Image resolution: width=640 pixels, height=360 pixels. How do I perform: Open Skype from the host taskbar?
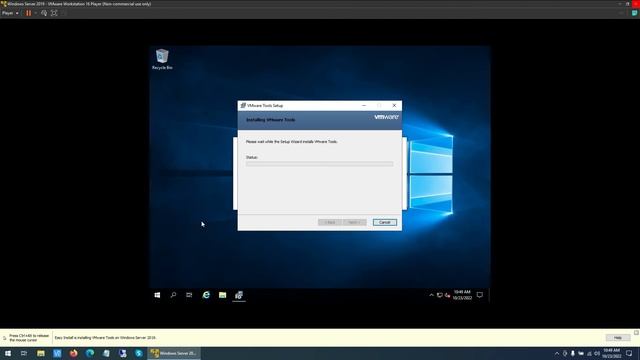pyautogui.click(x=139, y=353)
